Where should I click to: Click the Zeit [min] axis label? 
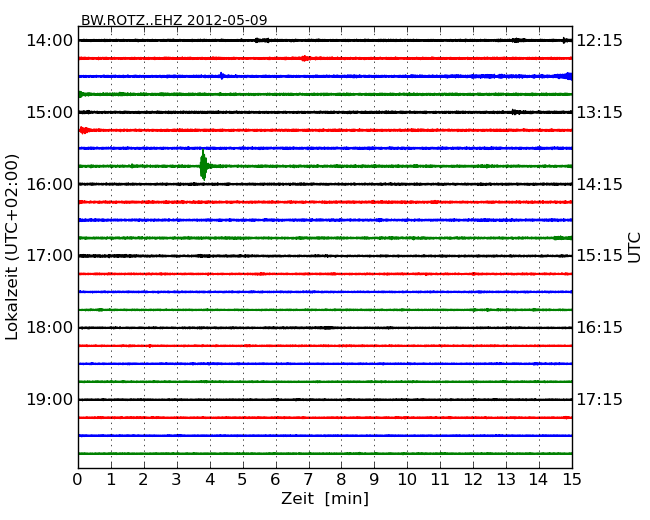pos(325,498)
